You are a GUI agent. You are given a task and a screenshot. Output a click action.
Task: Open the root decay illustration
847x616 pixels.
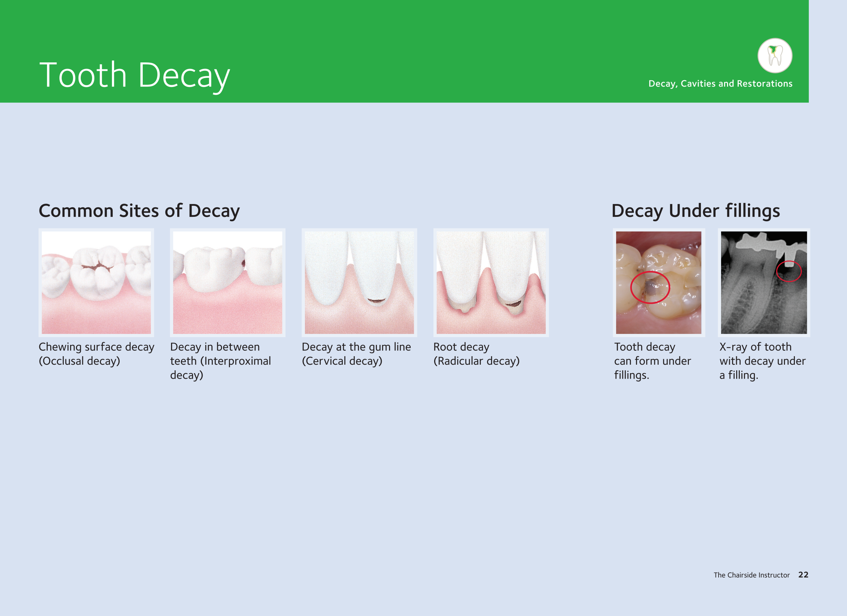point(491,283)
